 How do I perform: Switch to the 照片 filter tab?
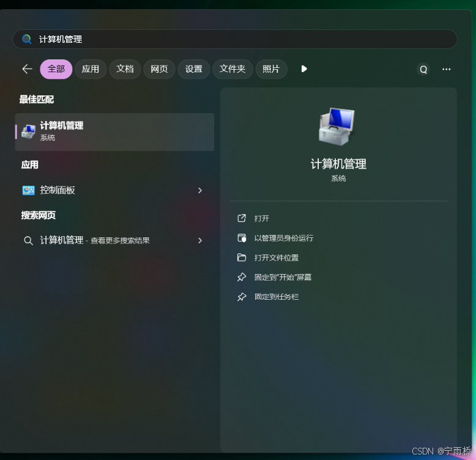coord(271,69)
